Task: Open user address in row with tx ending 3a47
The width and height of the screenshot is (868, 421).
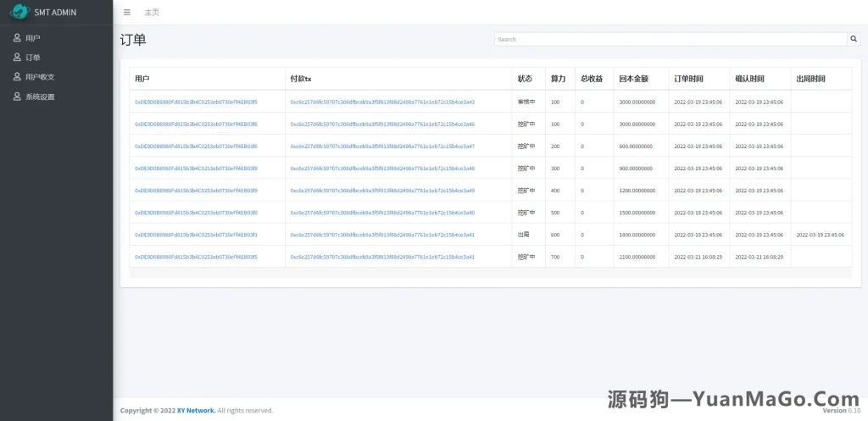Action: 196,146
